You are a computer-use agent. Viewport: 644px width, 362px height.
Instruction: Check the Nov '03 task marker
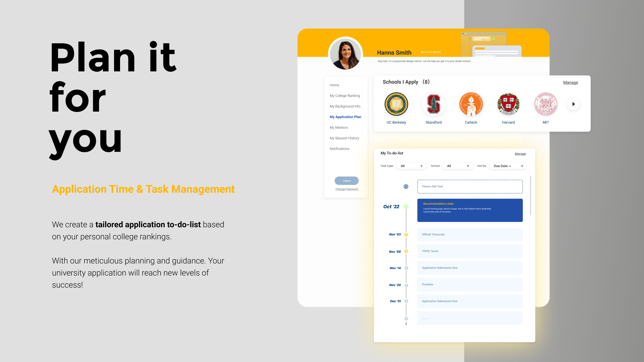pyautogui.click(x=406, y=235)
